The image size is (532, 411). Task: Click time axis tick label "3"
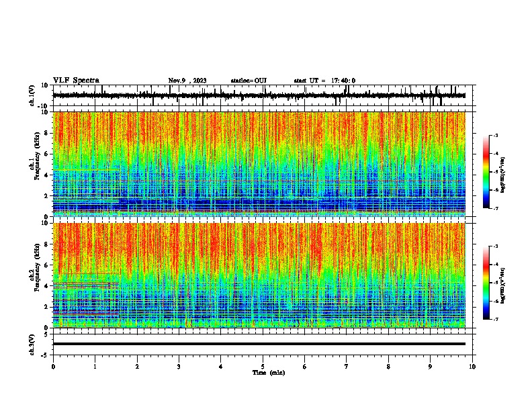(x=179, y=367)
